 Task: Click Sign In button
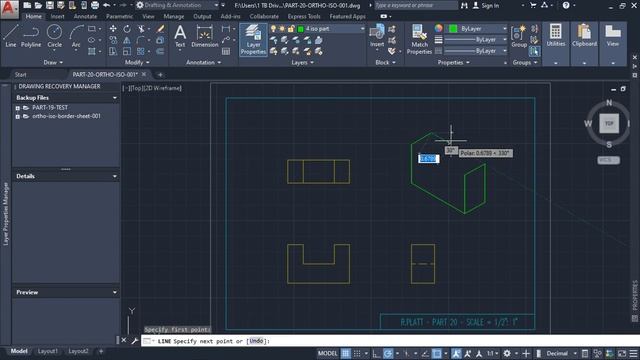coord(486,6)
